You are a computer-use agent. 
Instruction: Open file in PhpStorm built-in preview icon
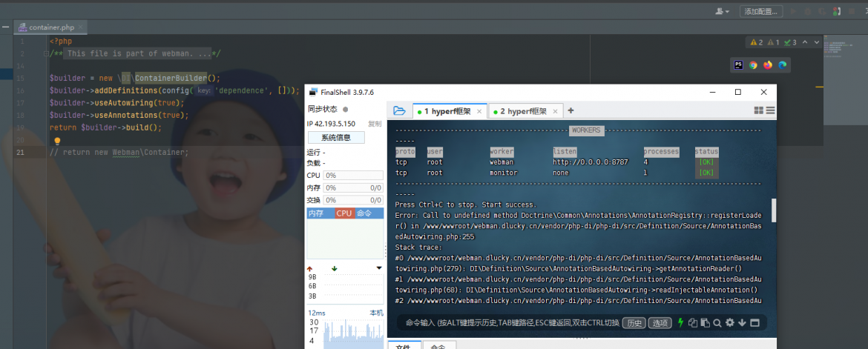[x=738, y=64]
